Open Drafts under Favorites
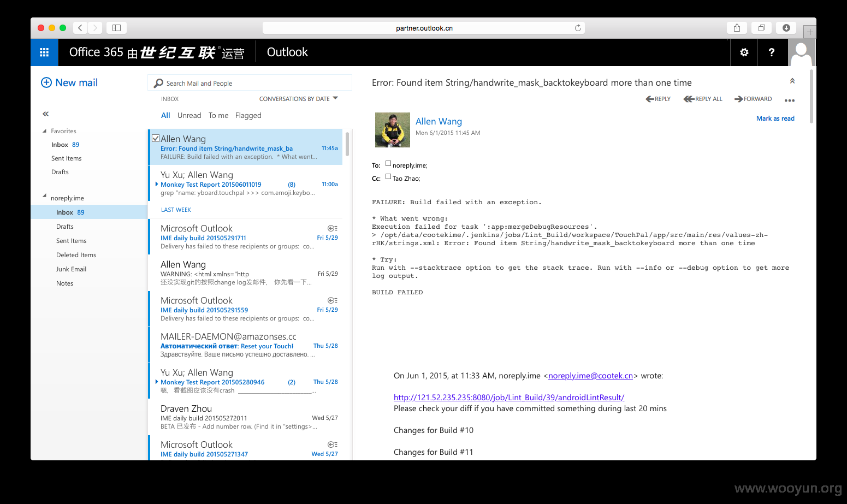Screen dimensions: 847x504 pos(60,172)
